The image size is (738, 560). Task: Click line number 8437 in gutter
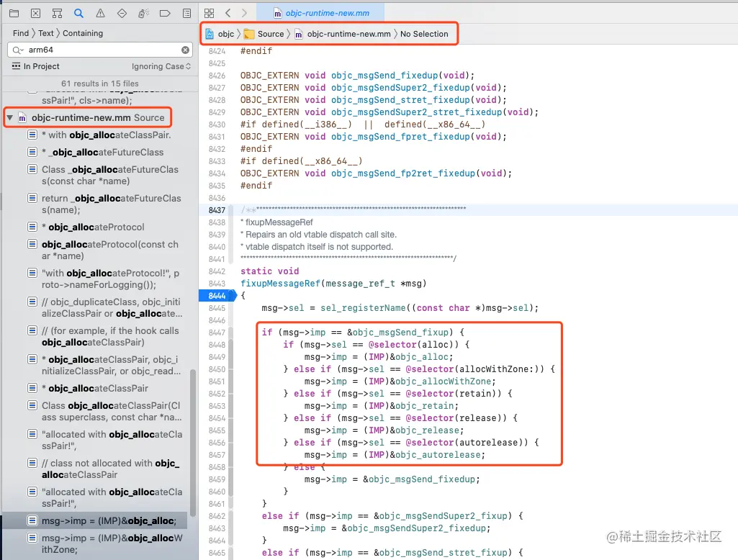217,210
